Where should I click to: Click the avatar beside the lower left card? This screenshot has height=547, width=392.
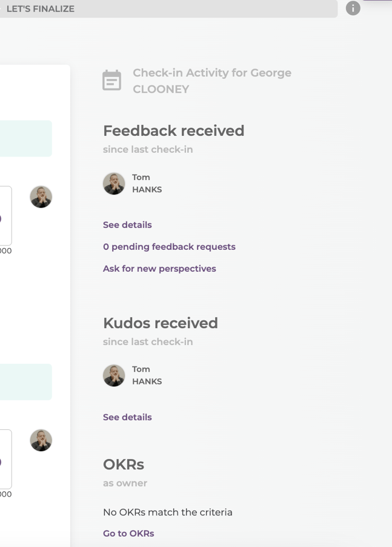(x=41, y=441)
